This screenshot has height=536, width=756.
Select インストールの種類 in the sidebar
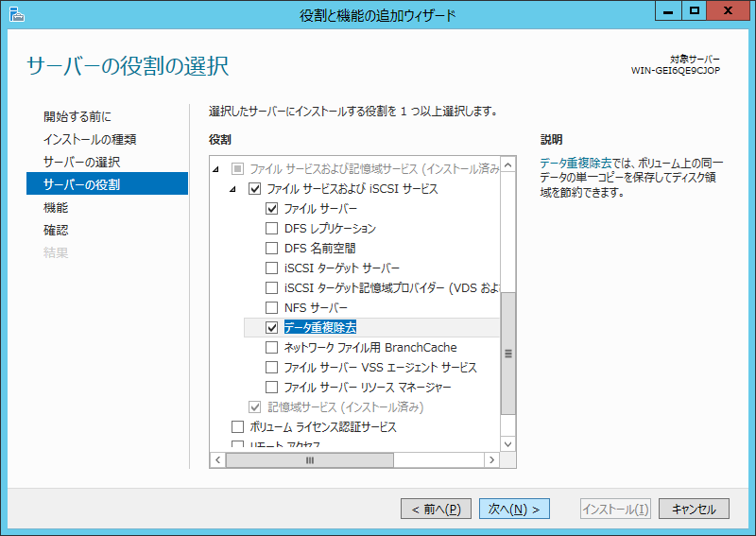click(x=89, y=139)
